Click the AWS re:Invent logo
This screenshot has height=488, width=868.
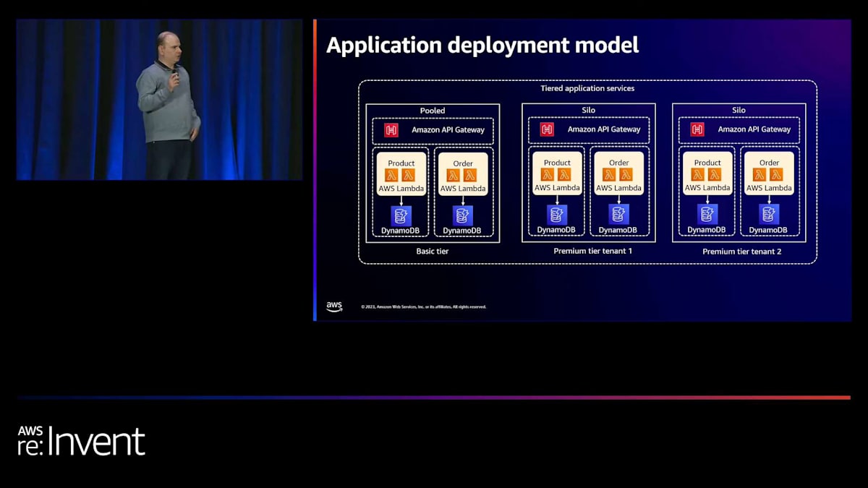click(81, 441)
